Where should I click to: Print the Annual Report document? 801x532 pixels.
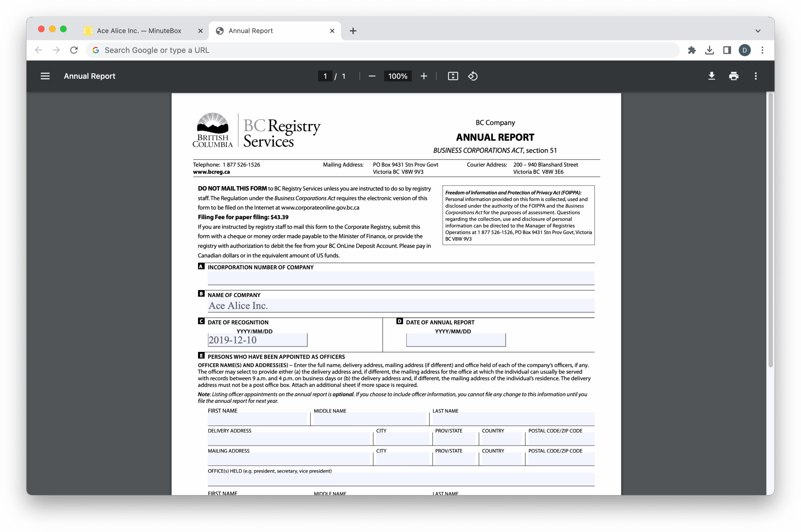[733, 76]
